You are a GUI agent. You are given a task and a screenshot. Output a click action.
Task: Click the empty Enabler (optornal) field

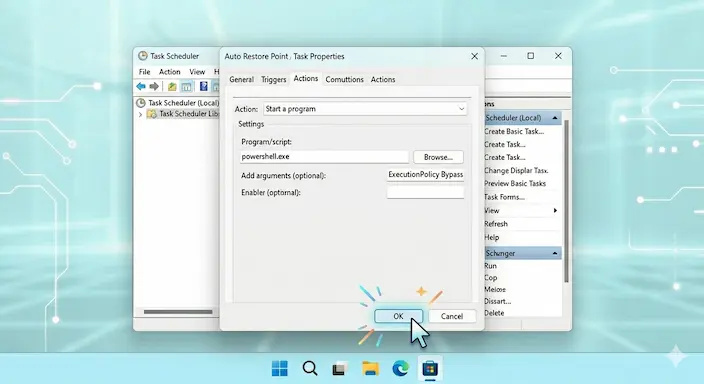tap(425, 193)
